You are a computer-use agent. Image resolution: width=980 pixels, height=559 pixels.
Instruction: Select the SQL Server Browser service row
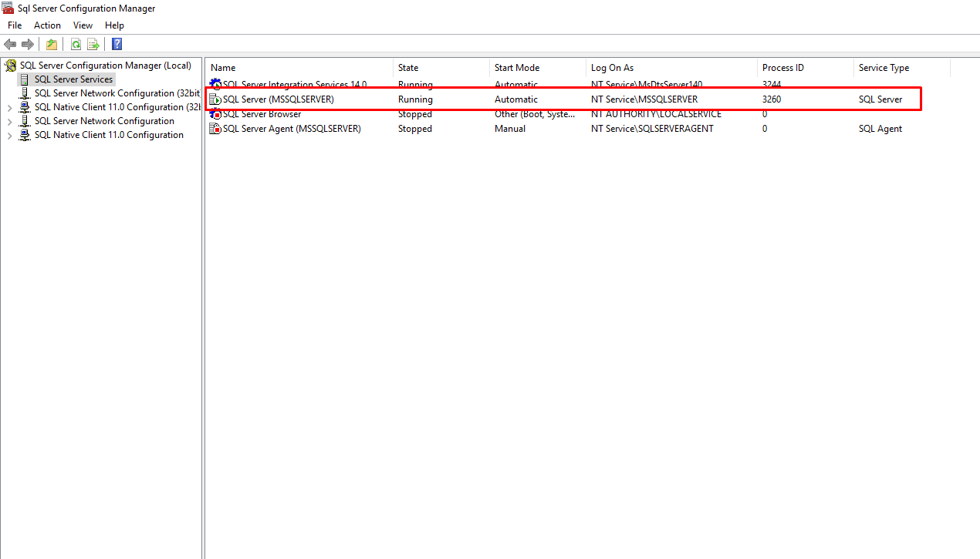[x=262, y=114]
